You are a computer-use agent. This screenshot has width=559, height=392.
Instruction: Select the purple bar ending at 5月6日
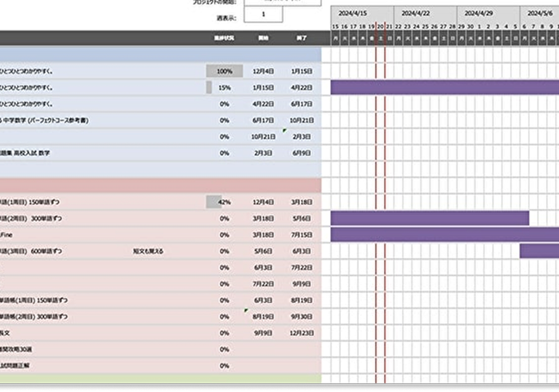430,218
